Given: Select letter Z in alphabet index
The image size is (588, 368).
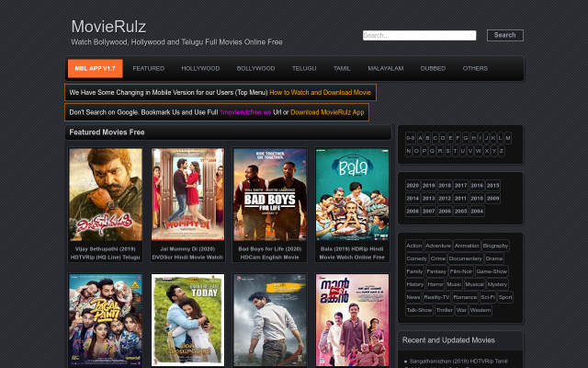Looking at the screenshot, I should click(x=502, y=151).
